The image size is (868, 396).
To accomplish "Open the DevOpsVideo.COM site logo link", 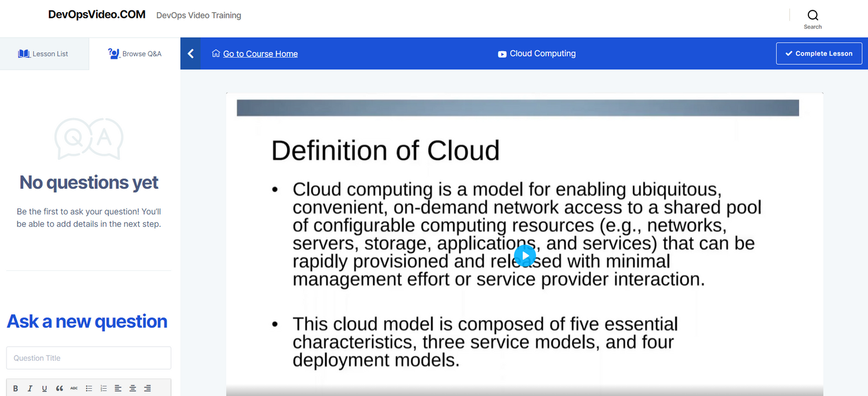I will 97,15.
